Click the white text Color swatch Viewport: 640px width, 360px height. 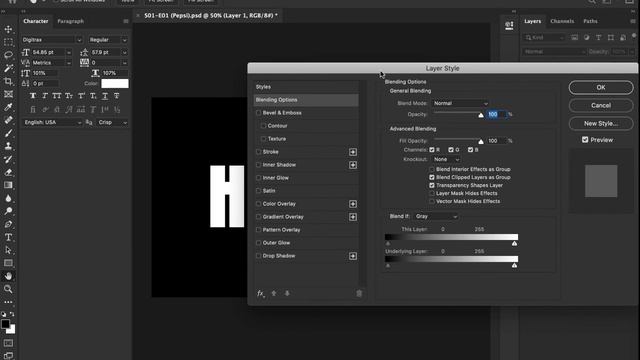(x=115, y=83)
